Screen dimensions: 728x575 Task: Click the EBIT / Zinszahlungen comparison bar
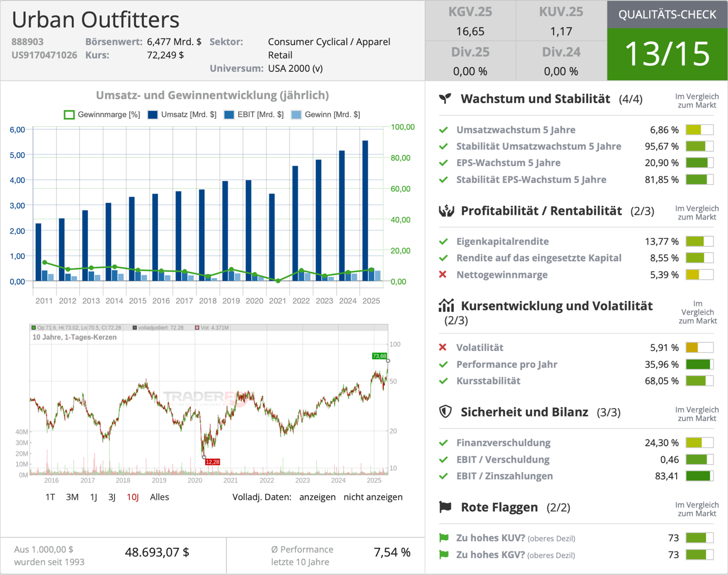[x=700, y=476]
